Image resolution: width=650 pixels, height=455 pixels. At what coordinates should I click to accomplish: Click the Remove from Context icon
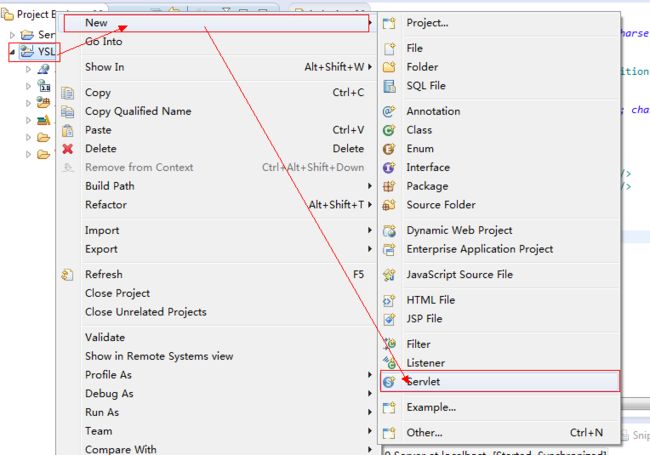pyautogui.click(x=68, y=167)
